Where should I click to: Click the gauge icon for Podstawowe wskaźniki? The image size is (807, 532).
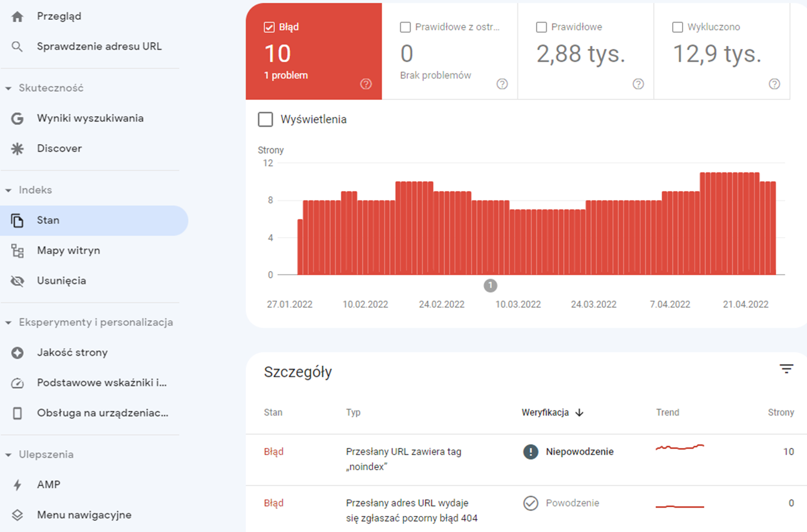(x=17, y=383)
